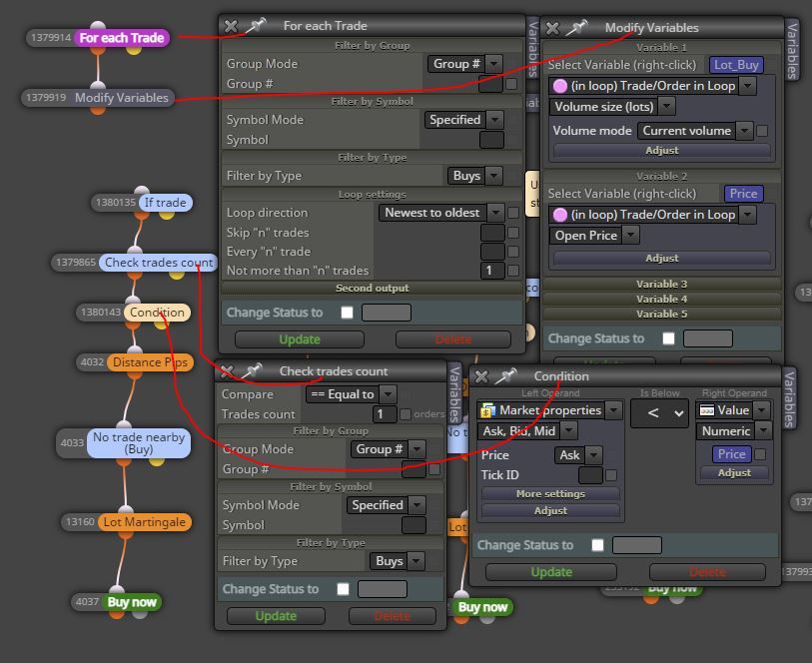Close the Check trades count panel
The image size is (812, 663).
pos(227,371)
